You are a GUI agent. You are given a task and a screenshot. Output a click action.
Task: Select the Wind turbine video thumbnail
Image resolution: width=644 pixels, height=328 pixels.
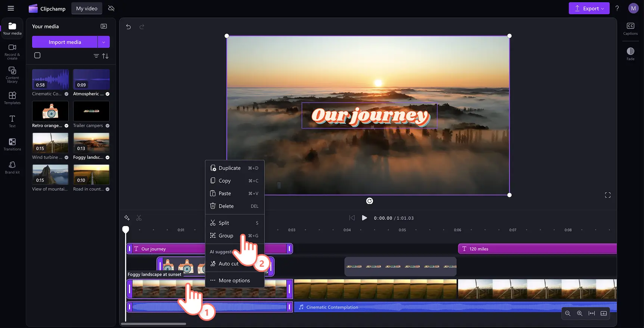[x=50, y=143]
